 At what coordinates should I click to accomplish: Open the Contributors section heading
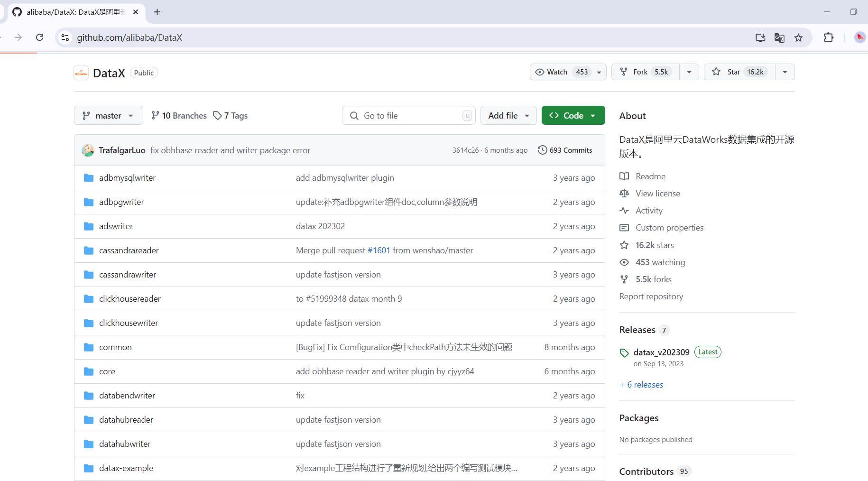click(x=646, y=472)
